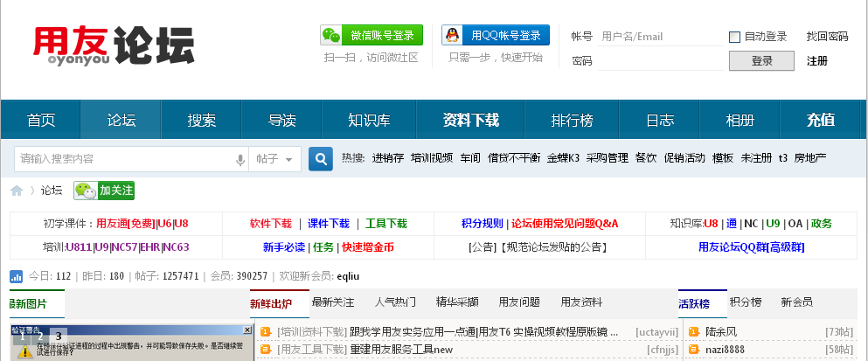
Task: Close the warning dialog in slideshow image
Action: click(x=247, y=330)
